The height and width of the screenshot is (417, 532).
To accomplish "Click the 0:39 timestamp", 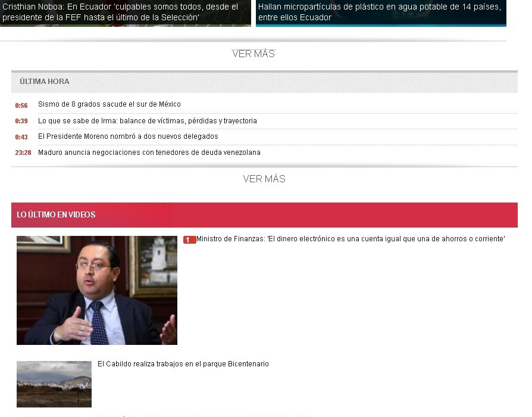I will tap(21, 122).
